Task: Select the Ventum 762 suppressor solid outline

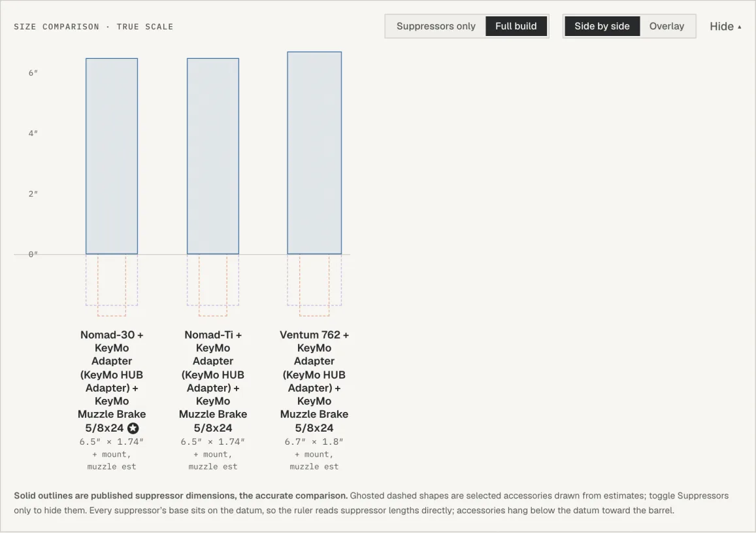Action: point(314,153)
